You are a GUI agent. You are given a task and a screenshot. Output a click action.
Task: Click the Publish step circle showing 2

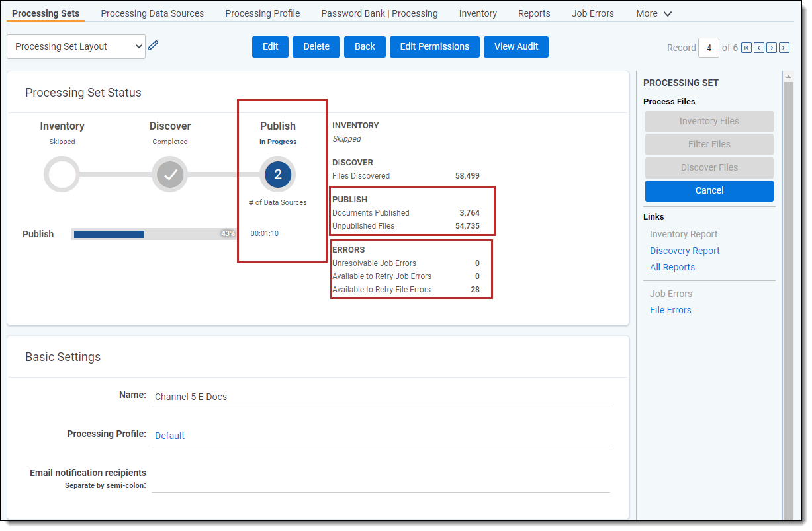point(278,175)
